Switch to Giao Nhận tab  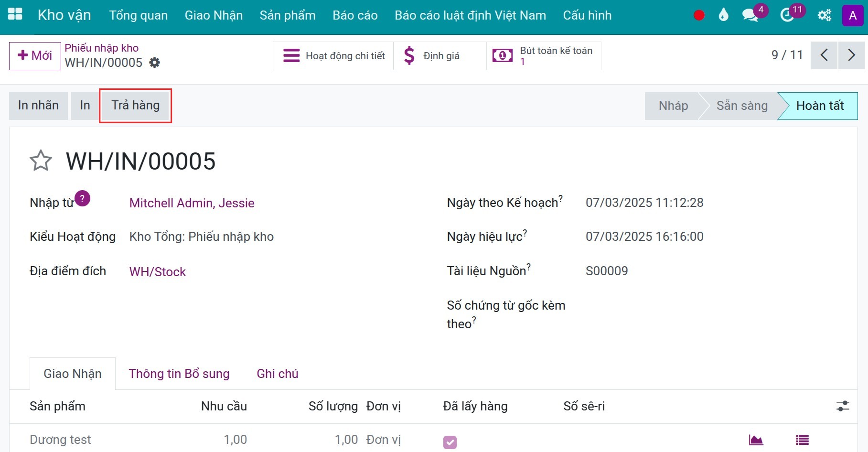tap(73, 374)
